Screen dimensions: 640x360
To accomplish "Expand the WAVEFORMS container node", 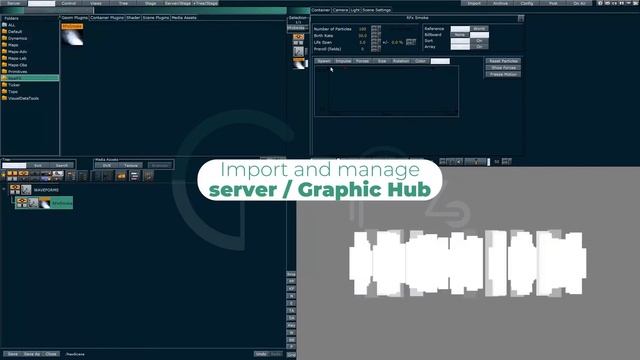I will [x=4, y=189].
